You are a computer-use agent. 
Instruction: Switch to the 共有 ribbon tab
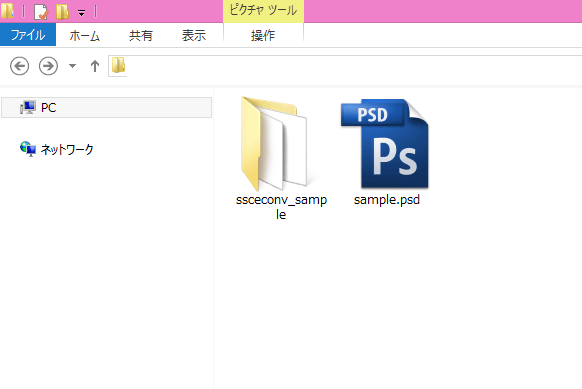(x=141, y=36)
